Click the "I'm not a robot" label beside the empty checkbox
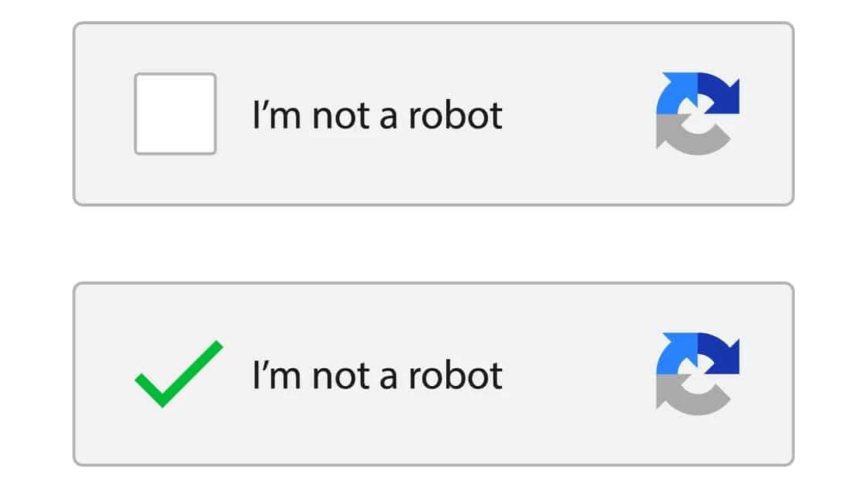The width and height of the screenshot is (868, 488). click(378, 116)
